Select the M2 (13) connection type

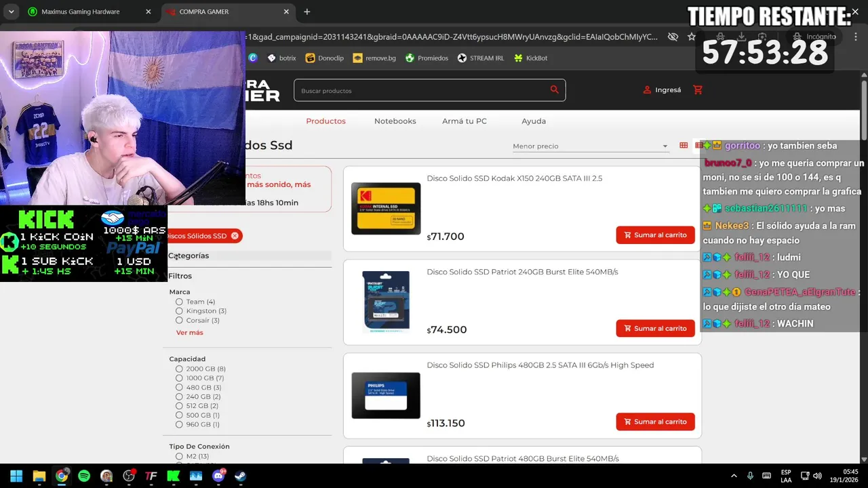tap(179, 457)
